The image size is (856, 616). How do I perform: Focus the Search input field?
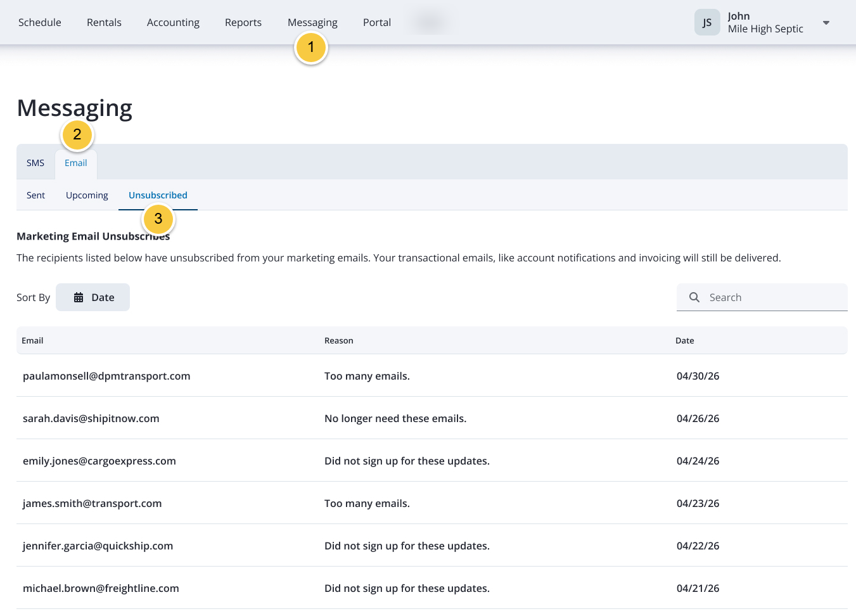(x=762, y=297)
